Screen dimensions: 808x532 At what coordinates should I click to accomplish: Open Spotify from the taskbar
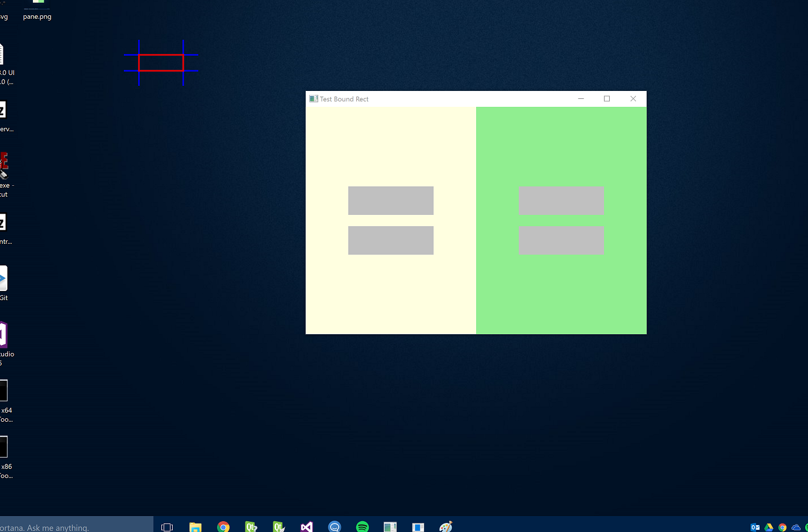click(x=363, y=527)
